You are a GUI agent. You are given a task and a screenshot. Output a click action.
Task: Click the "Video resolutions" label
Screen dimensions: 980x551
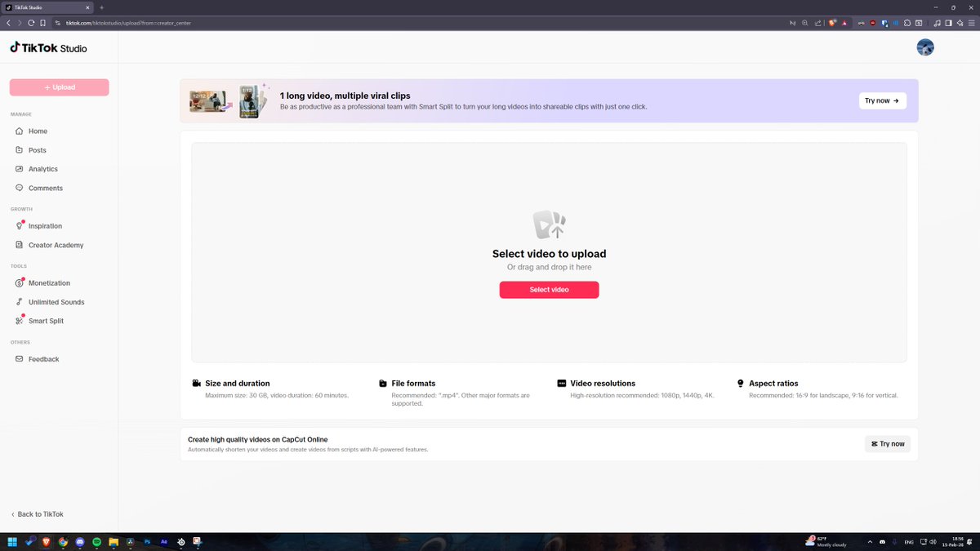pos(603,383)
